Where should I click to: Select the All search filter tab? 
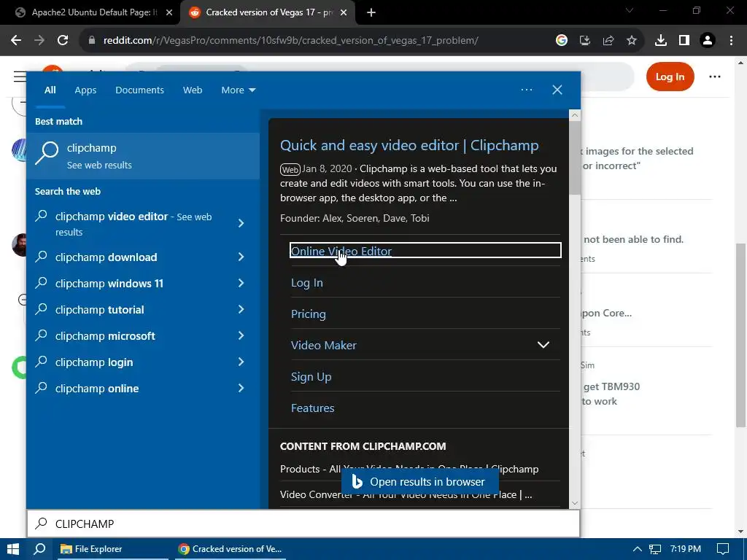pos(50,90)
